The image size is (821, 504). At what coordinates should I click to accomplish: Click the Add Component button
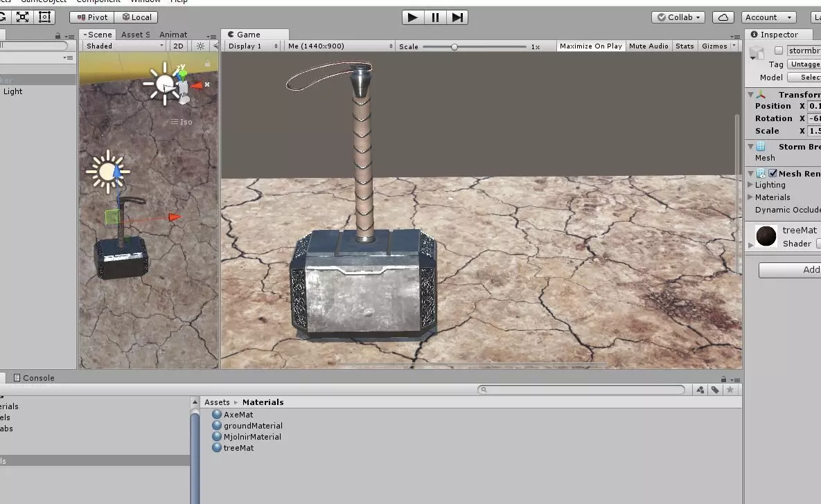point(790,269)
